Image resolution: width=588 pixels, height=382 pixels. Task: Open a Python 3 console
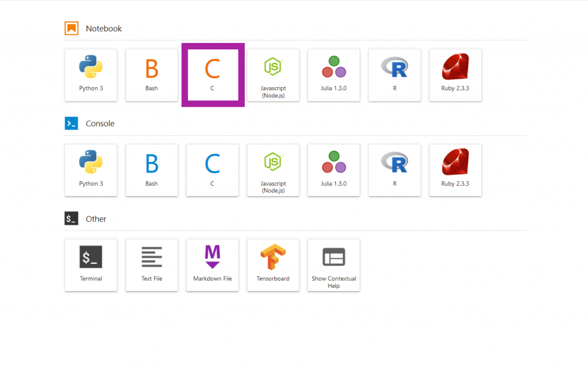coord(91,170)
